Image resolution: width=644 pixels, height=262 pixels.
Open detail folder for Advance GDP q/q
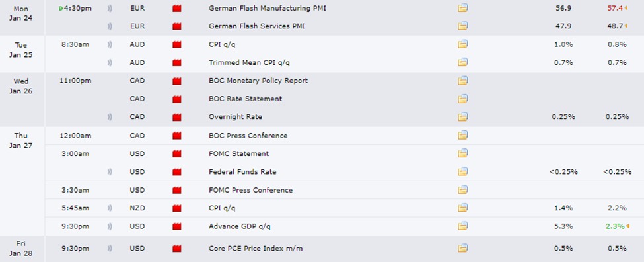[x=463, y=226]
